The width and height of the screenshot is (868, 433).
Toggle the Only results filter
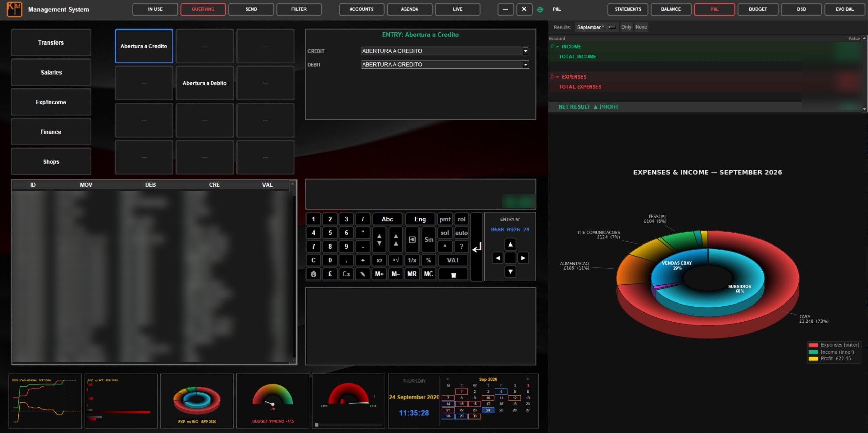pos(626,27)
